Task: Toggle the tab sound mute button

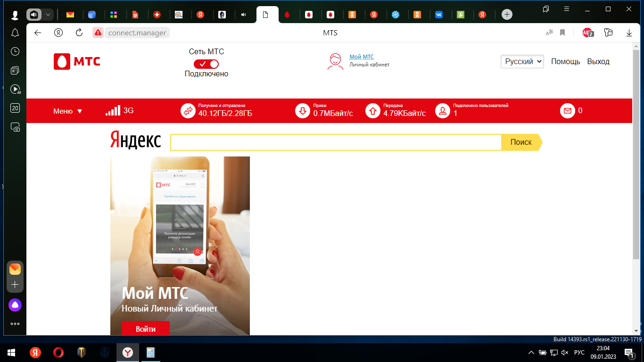Action: [x=34, y=15]
